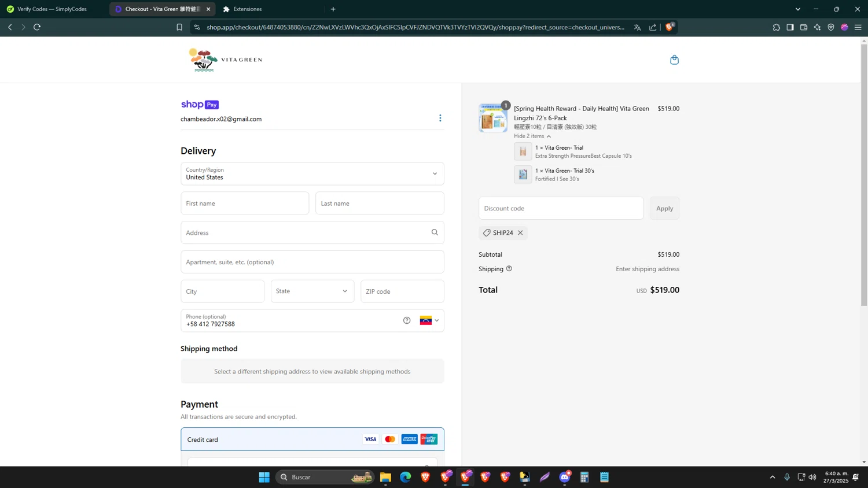Click the Shipping info question icon
The image size is (868, 488).
pos(509,269)
